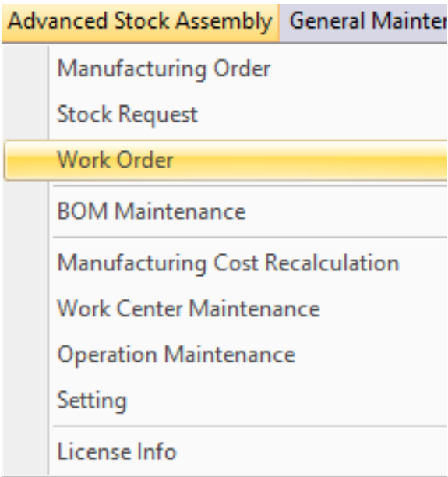The image size is (448, 477).
Task: Select Operation Maintenance entry
Action: coord(226,355)
